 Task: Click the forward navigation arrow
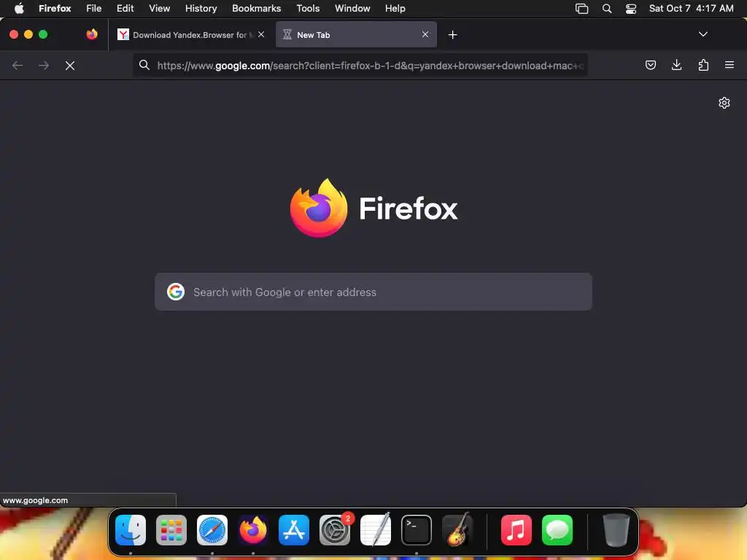[44, 65]
